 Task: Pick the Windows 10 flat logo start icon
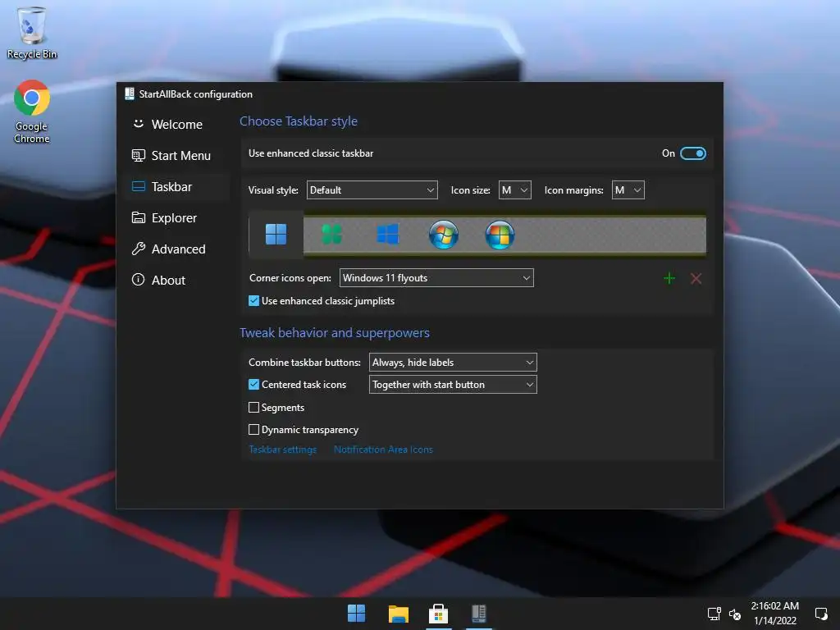(x=387, y=234)
